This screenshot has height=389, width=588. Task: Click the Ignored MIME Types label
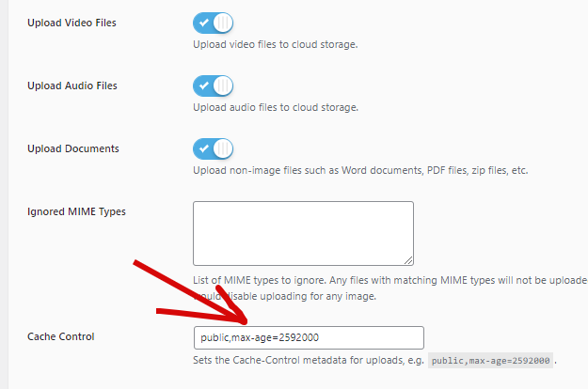click(x=76, y=212)
